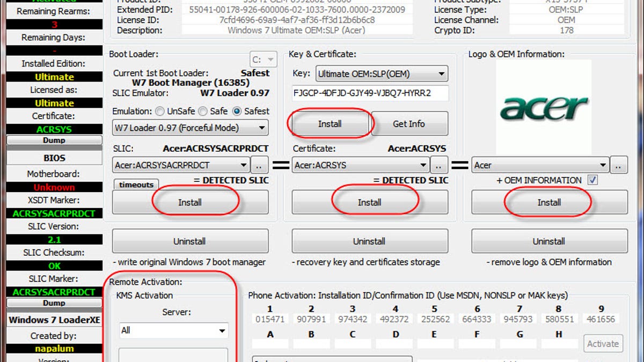Click Install below the Certificate dropdown
Viewport: 644px width, 362px height.
point(370,202)
